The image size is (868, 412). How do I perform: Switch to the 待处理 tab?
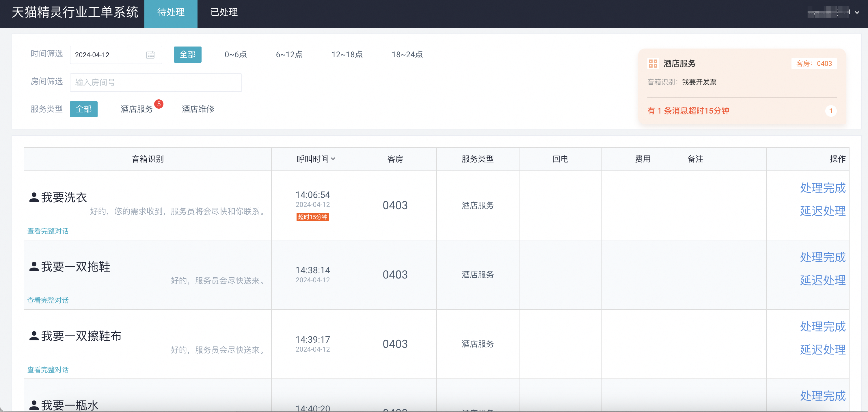(x=171, y=12)
